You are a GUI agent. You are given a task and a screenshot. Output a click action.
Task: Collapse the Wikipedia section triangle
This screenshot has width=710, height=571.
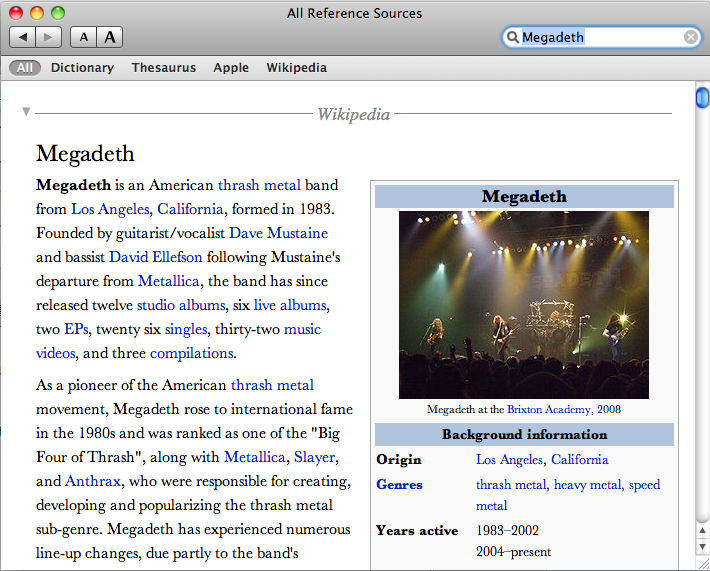[26, 111]
